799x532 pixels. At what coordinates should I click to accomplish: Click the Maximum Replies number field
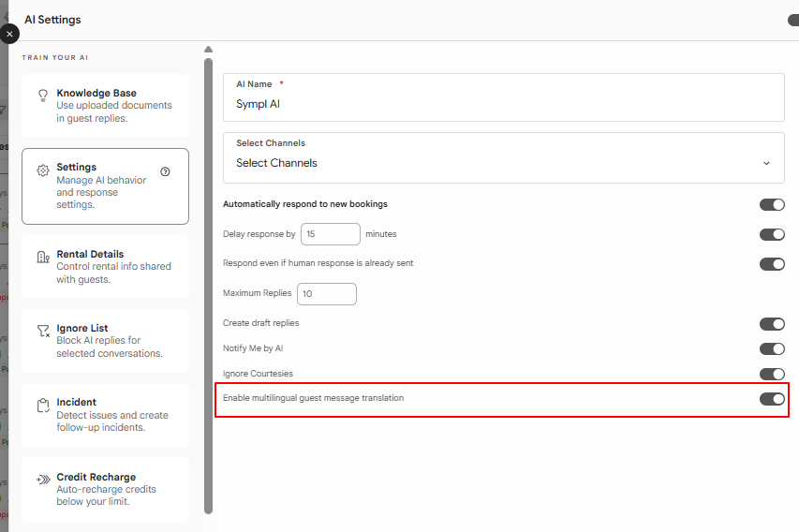327,294
